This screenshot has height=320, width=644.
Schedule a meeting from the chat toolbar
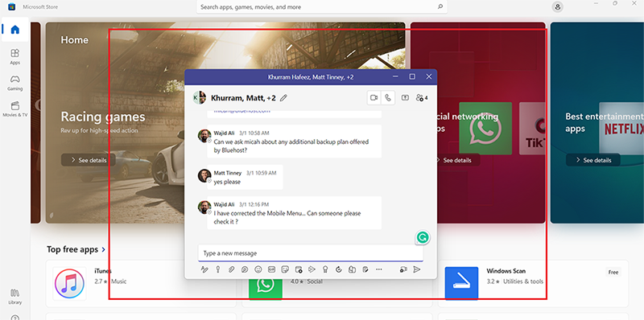click(299, 269)
